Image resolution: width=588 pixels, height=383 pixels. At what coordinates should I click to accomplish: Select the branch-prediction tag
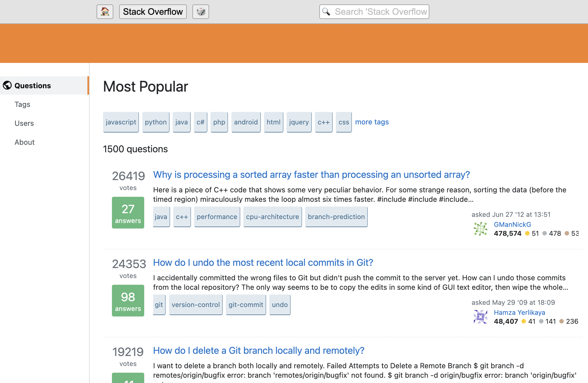point(336,217)
